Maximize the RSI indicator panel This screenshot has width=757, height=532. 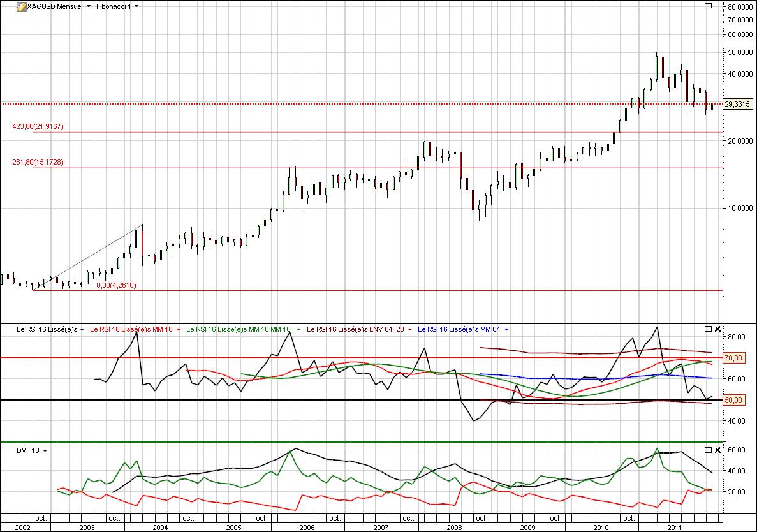click(x=709, y=329)
